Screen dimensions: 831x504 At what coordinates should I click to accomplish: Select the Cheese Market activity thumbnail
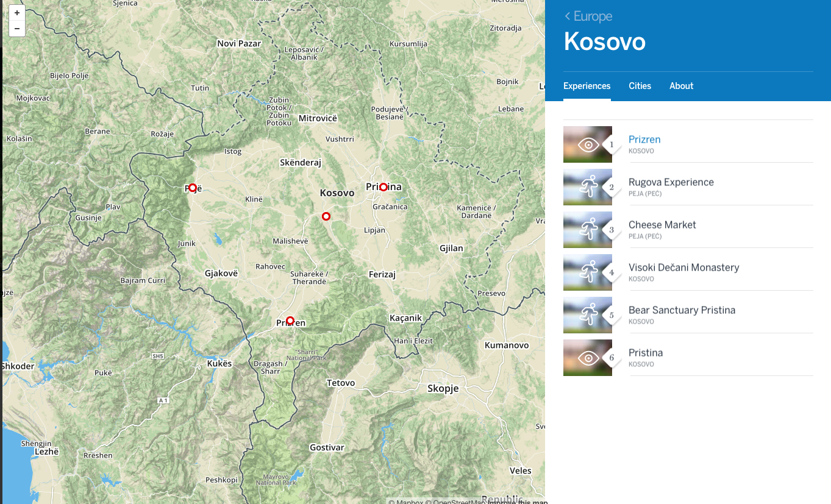588,230
